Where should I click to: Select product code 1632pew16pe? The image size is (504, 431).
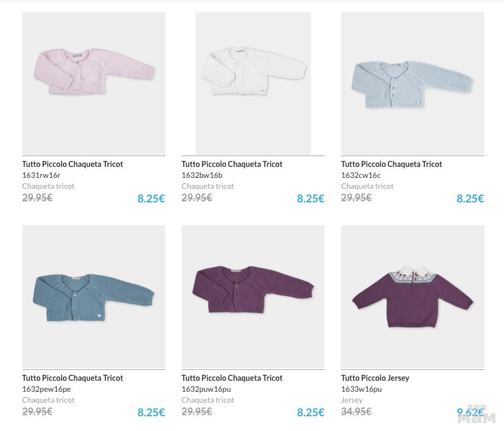[46, 389]
